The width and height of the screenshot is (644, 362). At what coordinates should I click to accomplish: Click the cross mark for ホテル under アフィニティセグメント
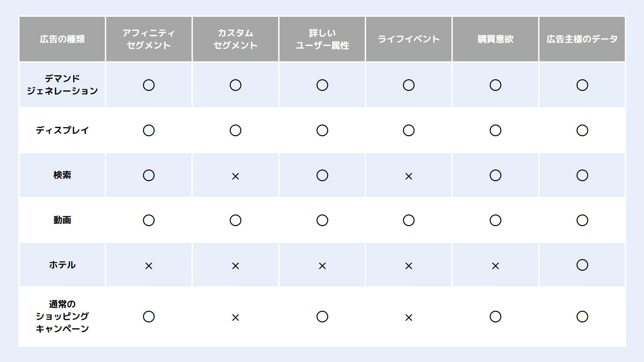pyautogui.click(x=149, y=266)
